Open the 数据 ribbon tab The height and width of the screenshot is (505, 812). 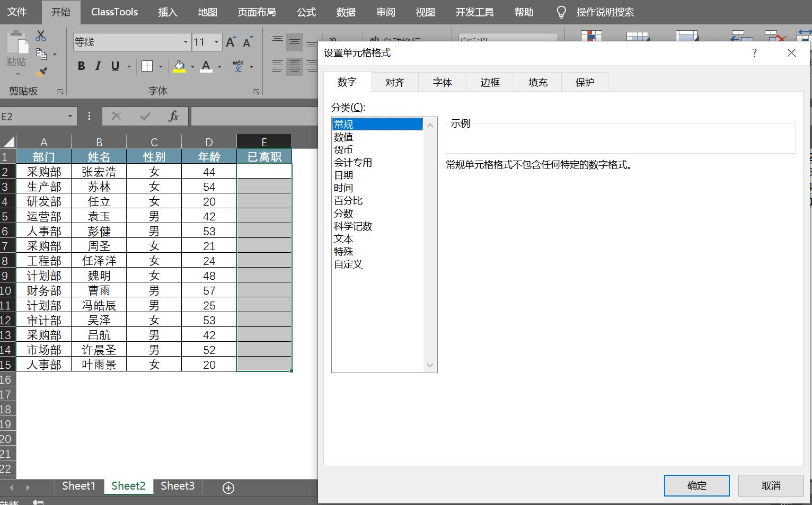coord(346,12)
